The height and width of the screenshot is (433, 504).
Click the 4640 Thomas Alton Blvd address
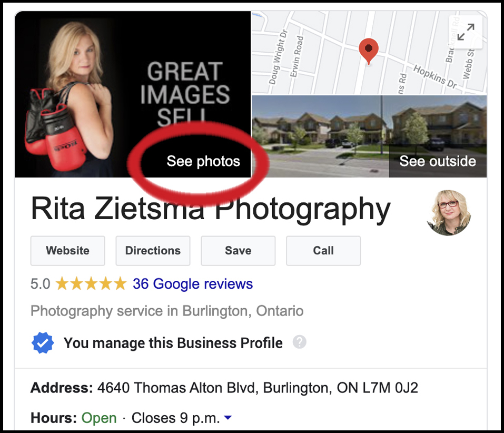click(258, 388)
